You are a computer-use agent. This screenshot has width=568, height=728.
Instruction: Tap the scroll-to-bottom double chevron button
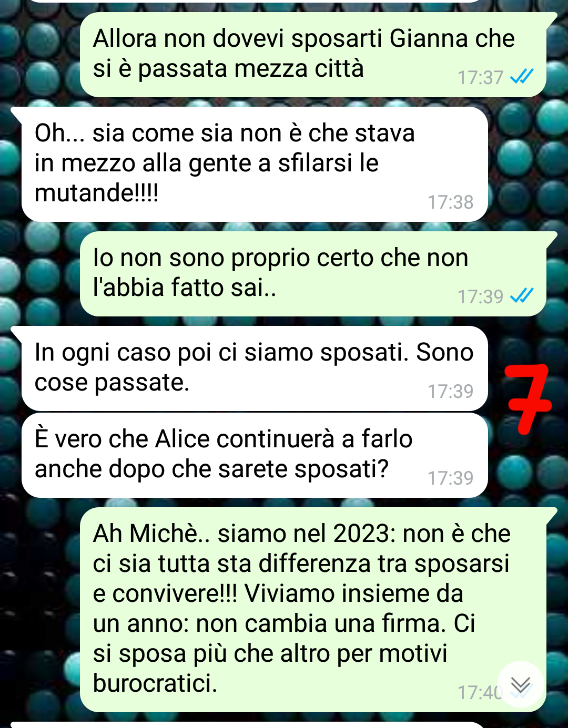click(x=520, y=684)
